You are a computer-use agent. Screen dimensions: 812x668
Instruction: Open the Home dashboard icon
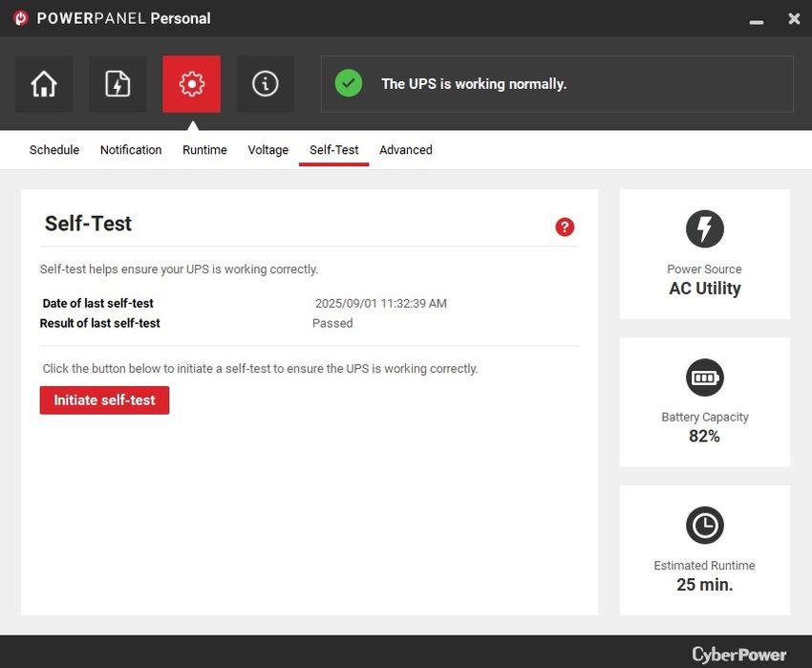(x=44, y=84)
